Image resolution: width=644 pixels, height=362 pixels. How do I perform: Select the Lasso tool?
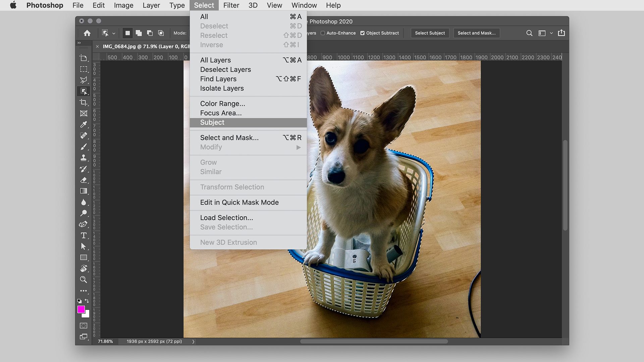84,80
